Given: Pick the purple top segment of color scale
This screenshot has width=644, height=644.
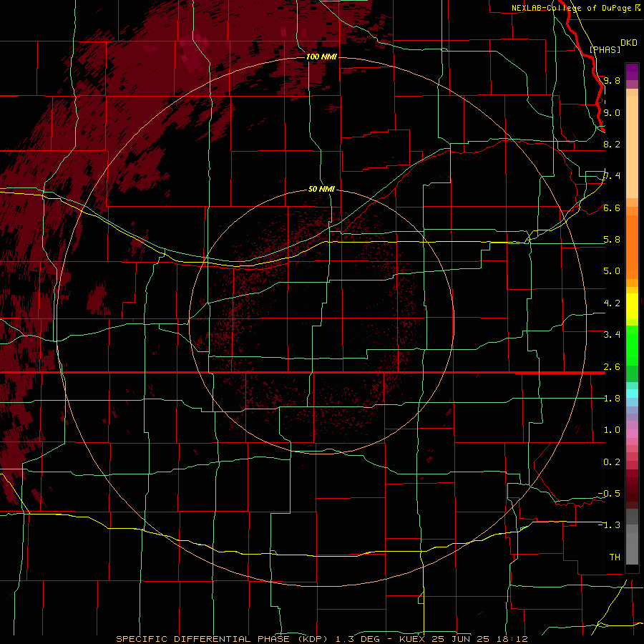Looking at the screenshot, I should tap(632, 72).
